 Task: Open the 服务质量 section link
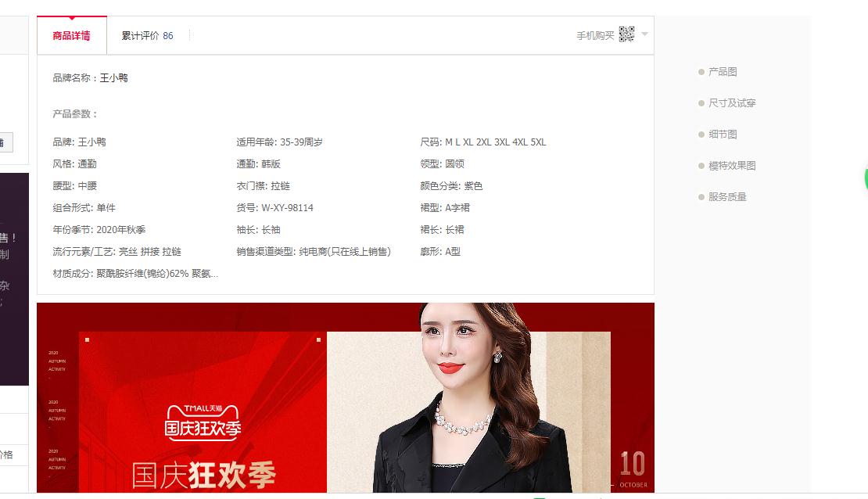tap(726, 197)
